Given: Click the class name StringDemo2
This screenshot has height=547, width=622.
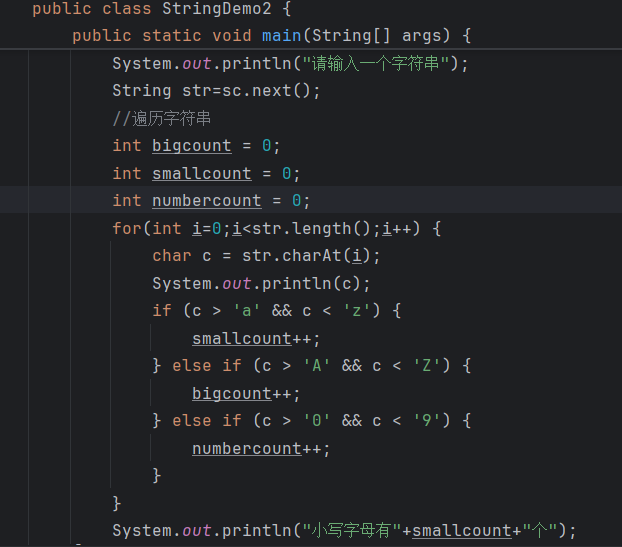Looking at the screenshot, I should pyautogui.click(x=217, y=8).
